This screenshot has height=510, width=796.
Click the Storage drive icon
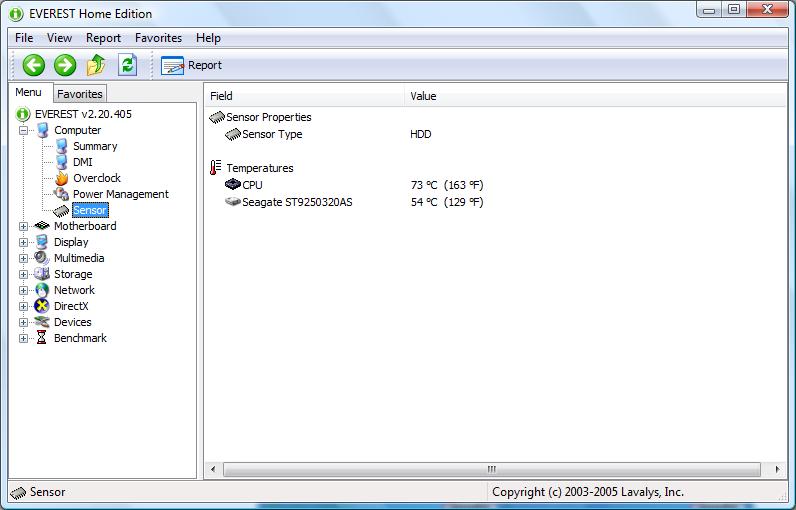(x=42, y=274)
